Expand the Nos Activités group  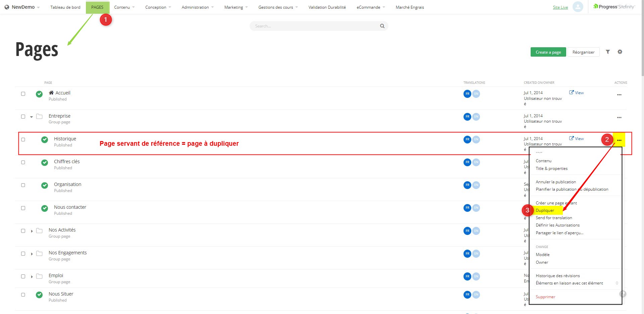32,231
